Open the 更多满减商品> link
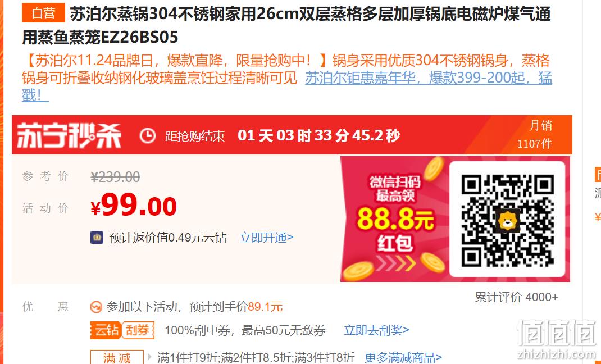The image size is (601, 364). click(403, 358)
